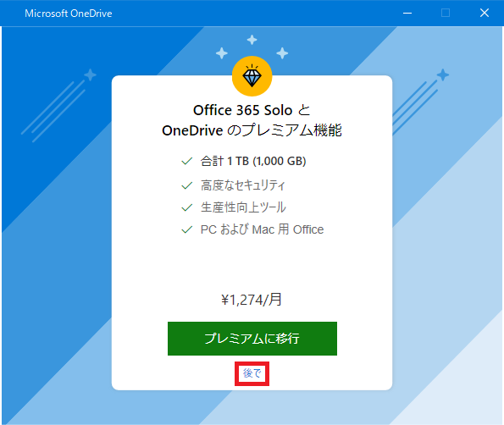Screen dimensions: 504x425
Task: Close the Microsoft OneDrive window
Action: (485, 14)
